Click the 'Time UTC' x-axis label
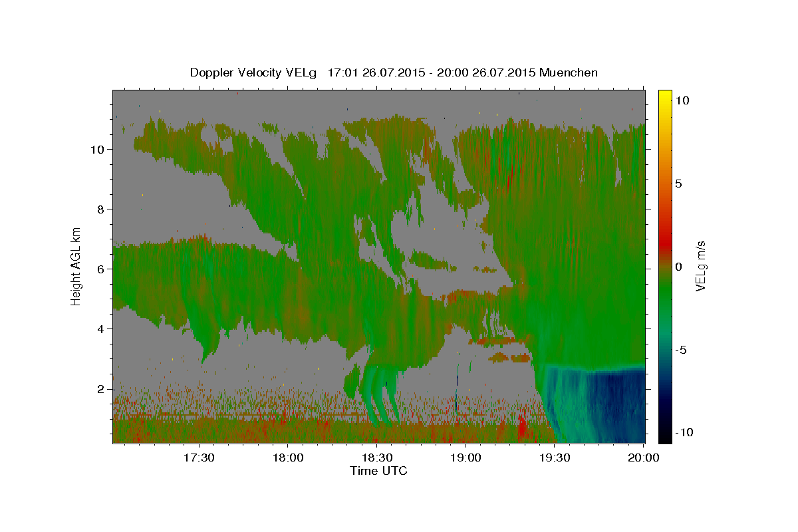Image resolution: width=798 pixels, height=532 pixels. [378, 471]
